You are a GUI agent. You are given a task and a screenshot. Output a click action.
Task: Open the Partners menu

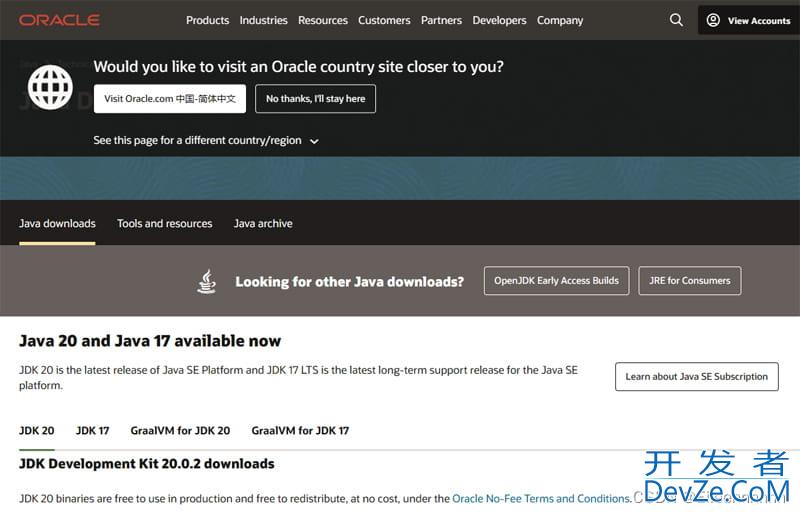441,20
